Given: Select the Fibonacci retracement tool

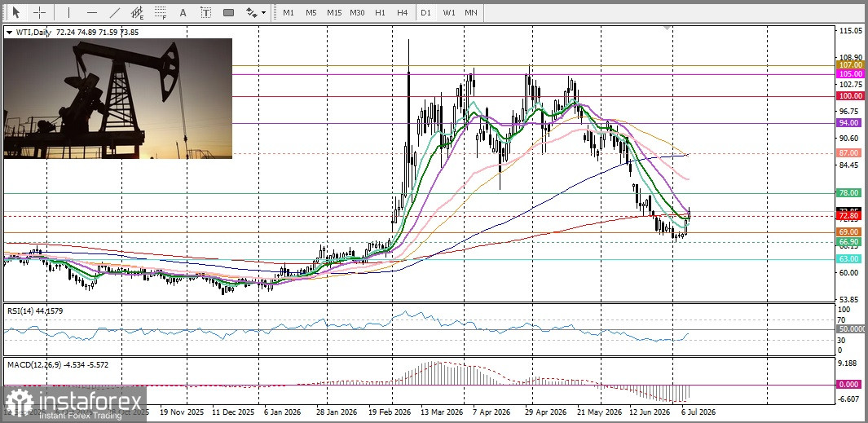Looking at the screenshot, I should pos(161,12).
